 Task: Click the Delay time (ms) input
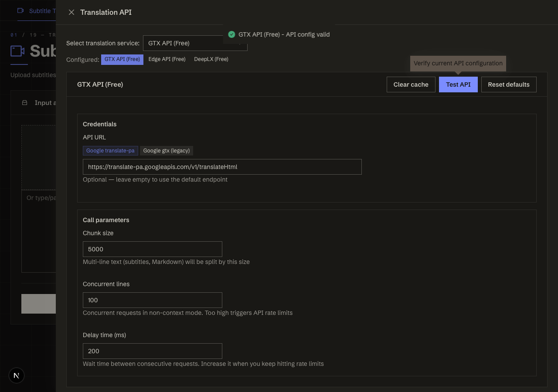[x=153, y=351]
